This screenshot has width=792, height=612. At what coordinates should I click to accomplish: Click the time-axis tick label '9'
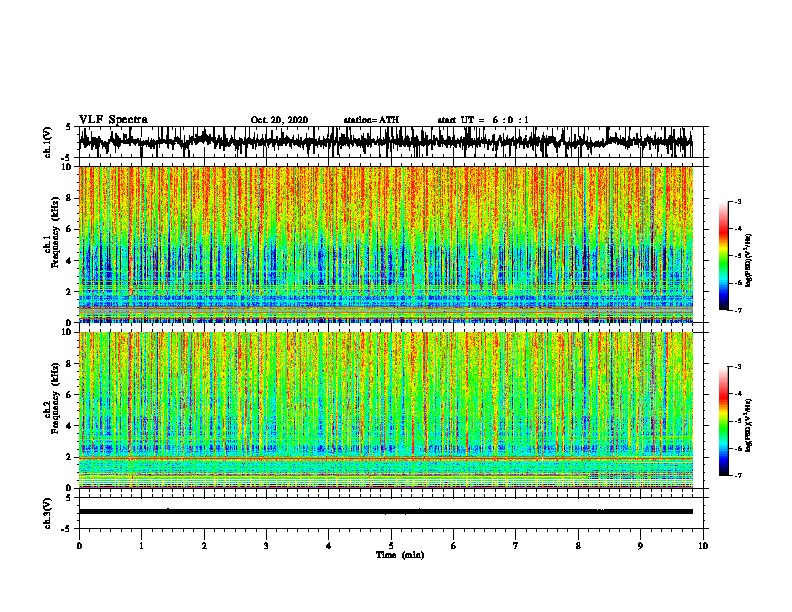[640, 546]
